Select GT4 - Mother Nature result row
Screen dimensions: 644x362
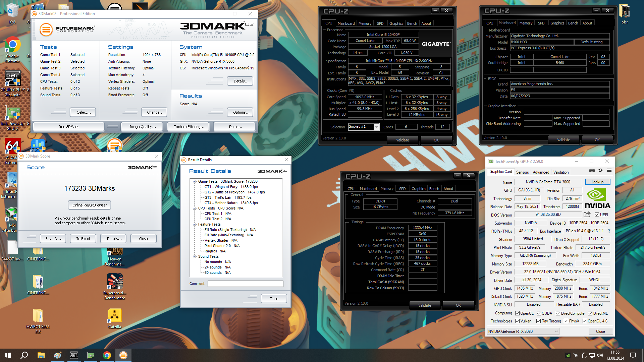(231, 203)
